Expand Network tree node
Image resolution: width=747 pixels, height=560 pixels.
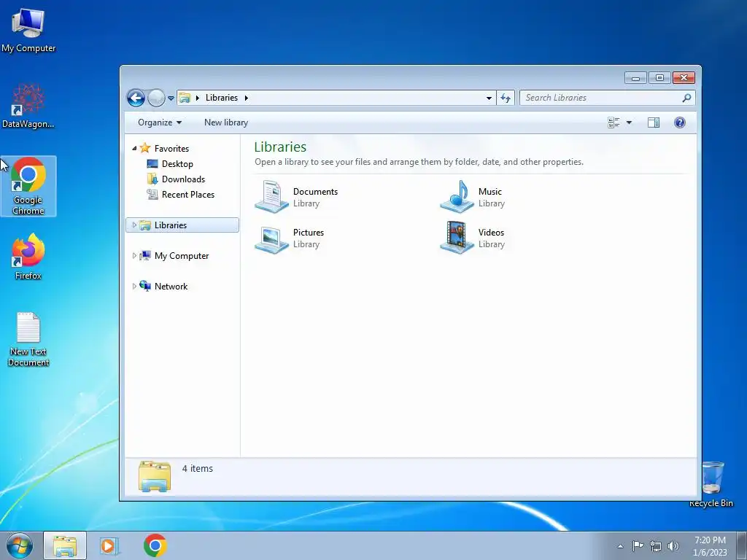coord(134,286)
